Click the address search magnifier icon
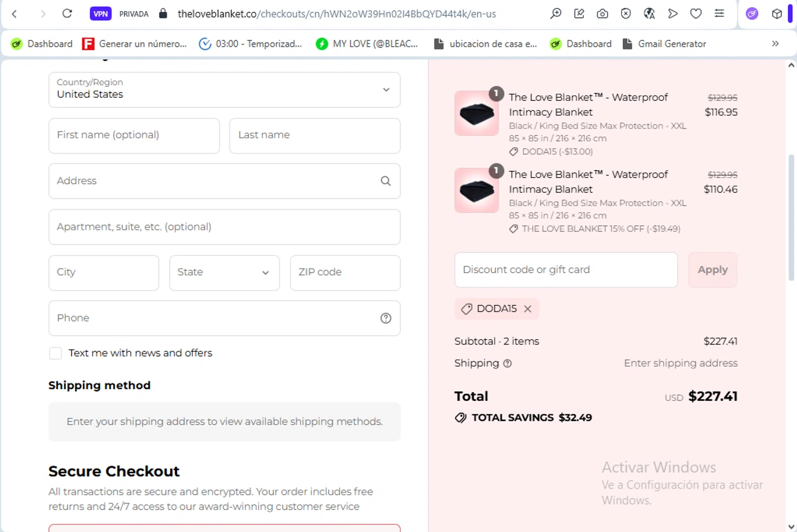Viewport: 797px width, 532px height. pyautogui.click(x=386, y=181)
